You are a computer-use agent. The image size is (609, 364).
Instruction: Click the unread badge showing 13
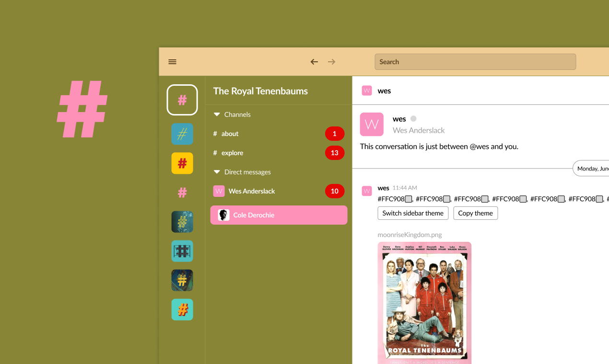click(335, 153)
